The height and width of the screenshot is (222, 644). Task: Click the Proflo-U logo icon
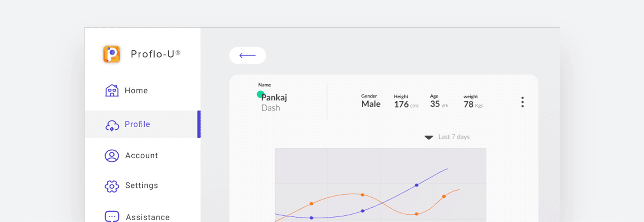[112, 54]
